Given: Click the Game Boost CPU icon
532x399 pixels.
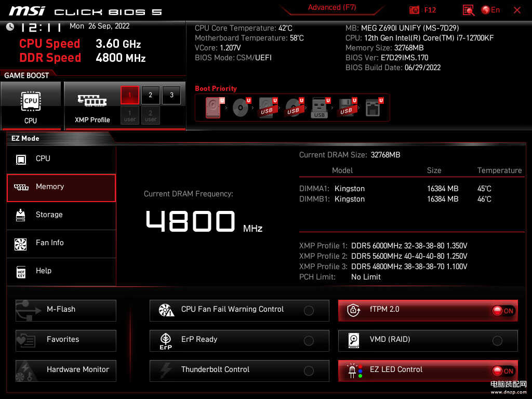Looking at the screenshot, I should pyautogui.click(x=31, y=101).
